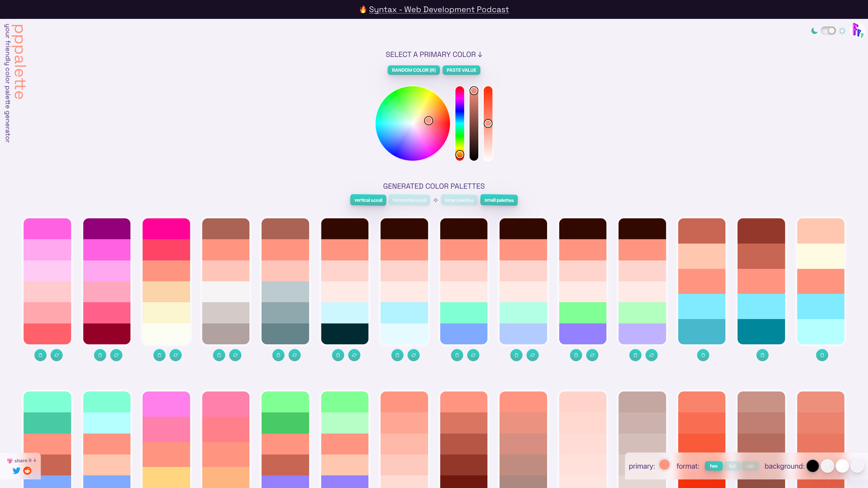The image size is (868, 488).
Task: Enable horizontal scroll for palettes
Action: tap(409, 200)
